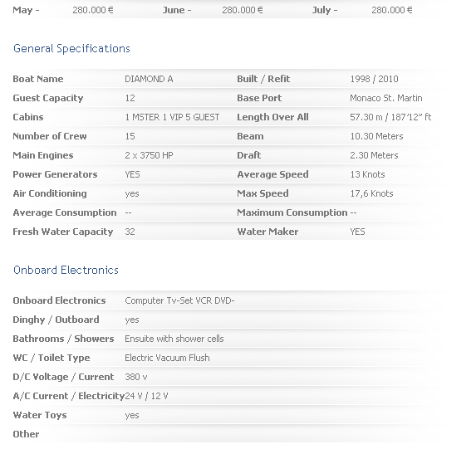
Task: Click the Max Speed value 17,6 Knots
Action: coord(371,194)
